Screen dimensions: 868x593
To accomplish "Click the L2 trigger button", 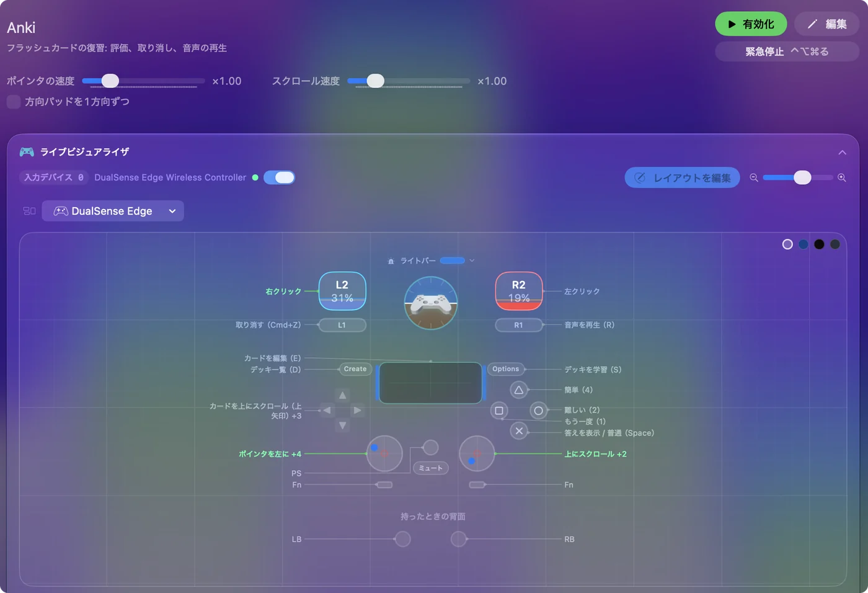I will pyautogui.click(x=342, y=291).
